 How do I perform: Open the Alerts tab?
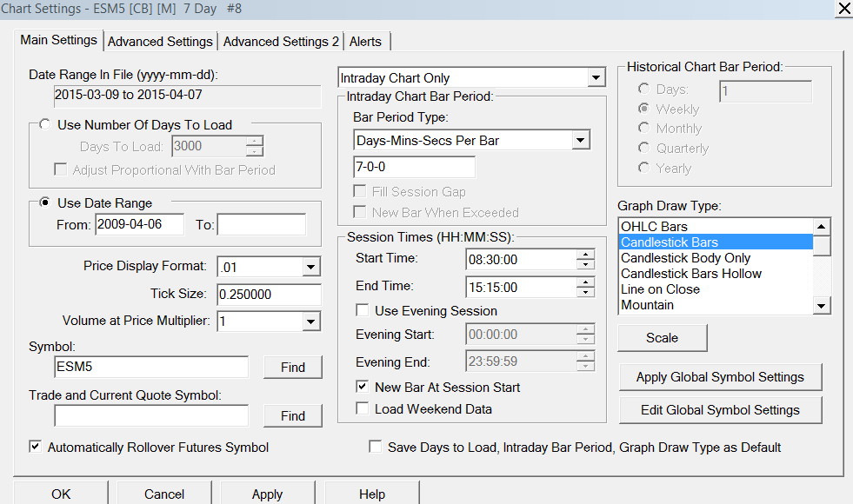[x=365, y=42]
